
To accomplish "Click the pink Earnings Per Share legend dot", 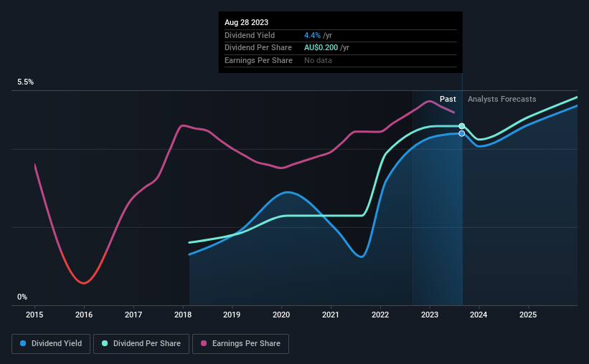I will pyautogui.click(x=204, y=343).
